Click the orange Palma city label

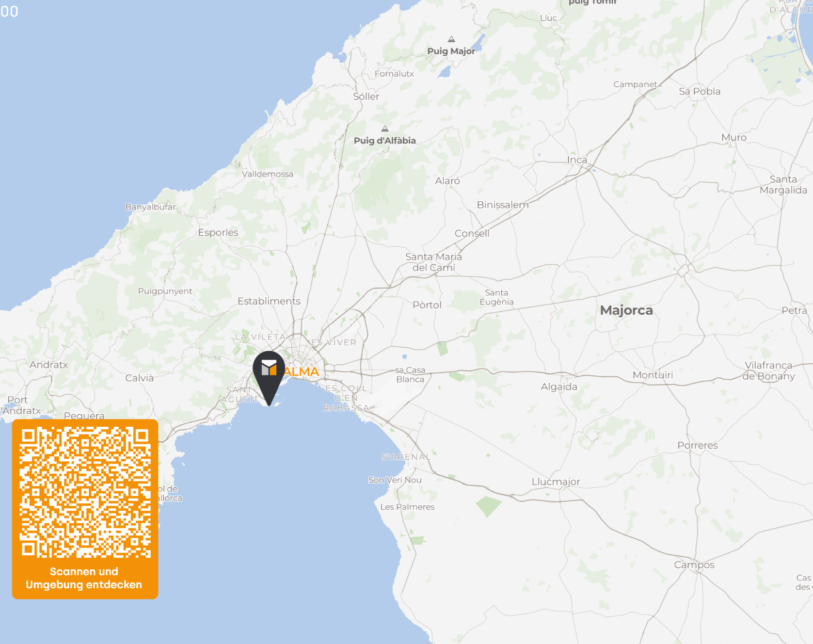pos(302,372)
